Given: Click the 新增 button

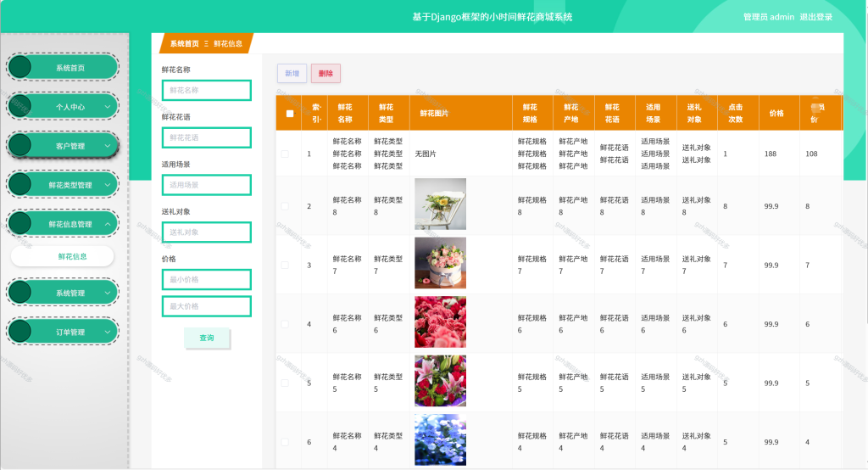Looking at the screenshot, I should point(292,73).
